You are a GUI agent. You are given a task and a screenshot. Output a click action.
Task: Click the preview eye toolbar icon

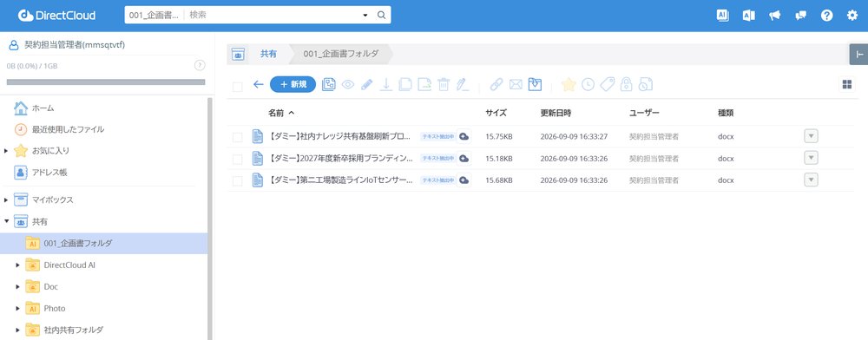348,85
